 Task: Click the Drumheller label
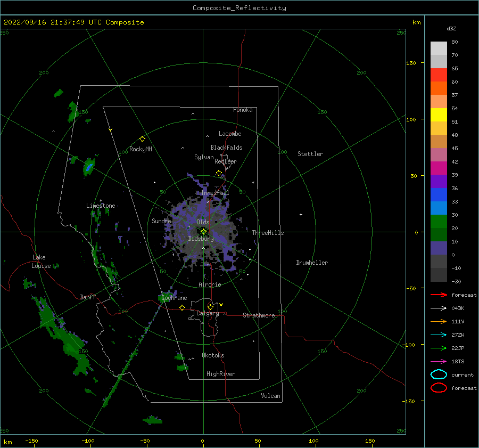[312, 263]
